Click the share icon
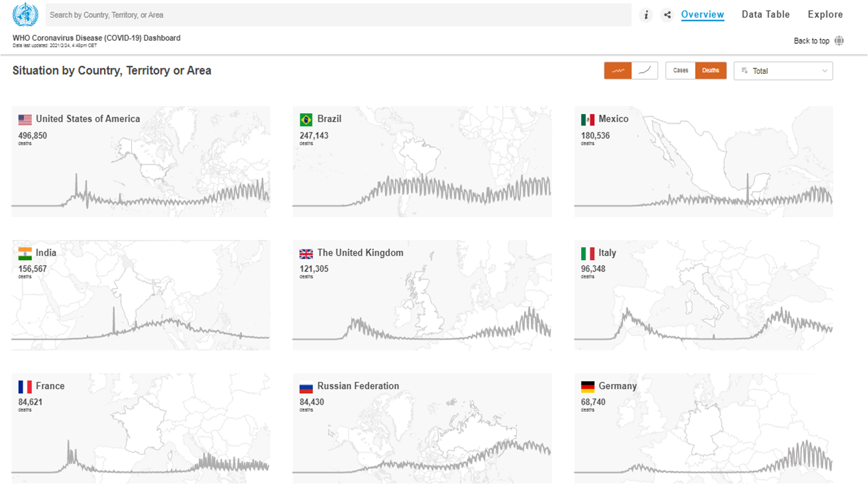This screenshot has height=491, width=868. click(667, 15)
